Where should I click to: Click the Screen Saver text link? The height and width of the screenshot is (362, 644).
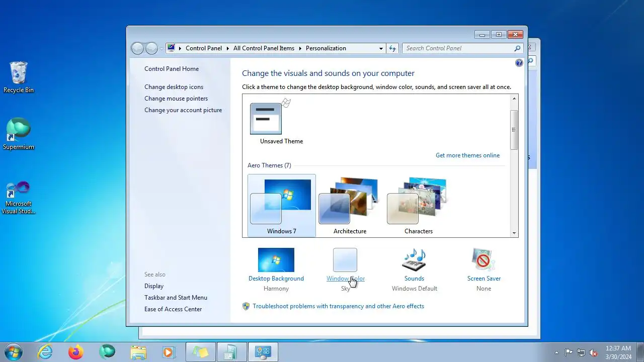coord(484,279)
